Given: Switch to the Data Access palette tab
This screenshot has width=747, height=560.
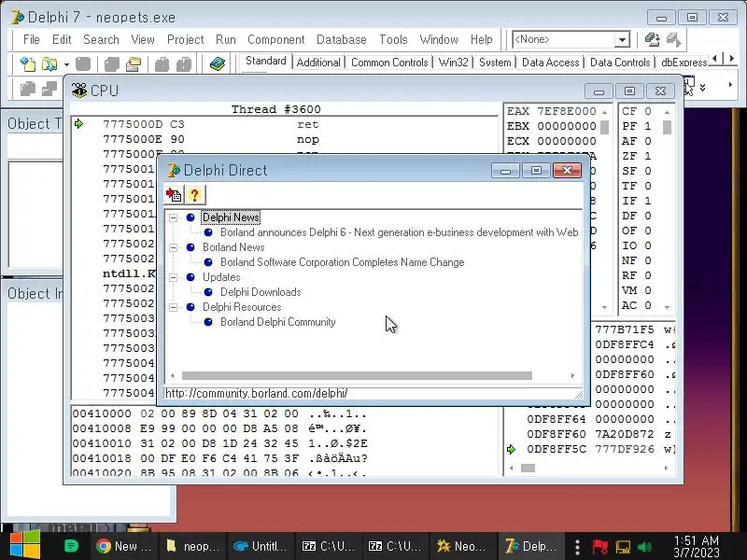Looking at the screenshot, I should 550,63.
